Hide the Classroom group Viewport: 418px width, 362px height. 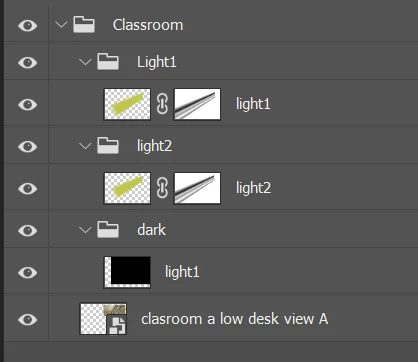tap(27, 25)
